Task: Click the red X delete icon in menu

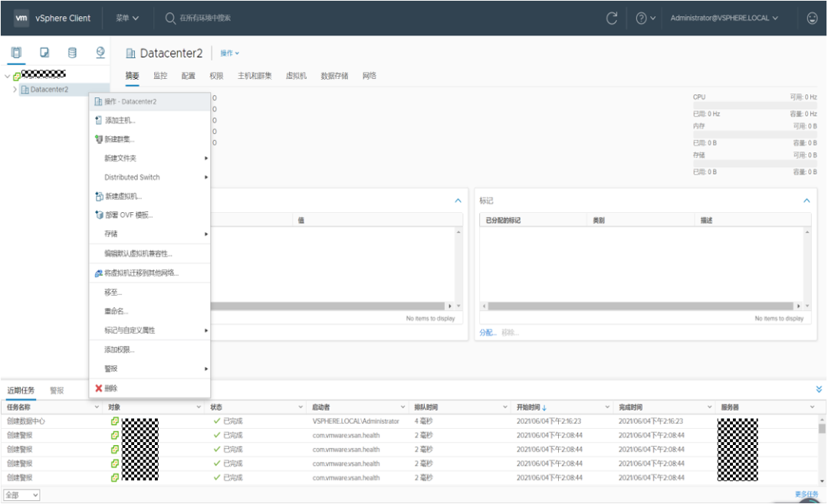Action: tap(98, 388)
